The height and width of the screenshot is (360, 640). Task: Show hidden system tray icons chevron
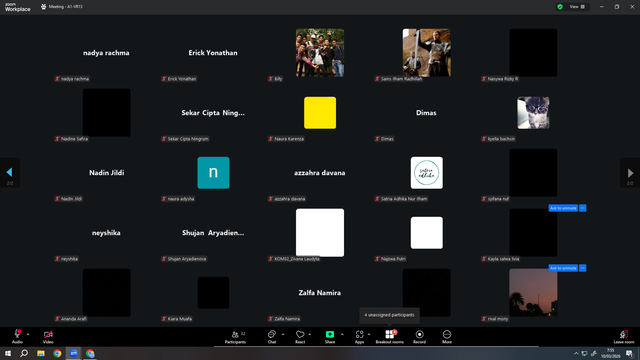[x=576, y=353]
